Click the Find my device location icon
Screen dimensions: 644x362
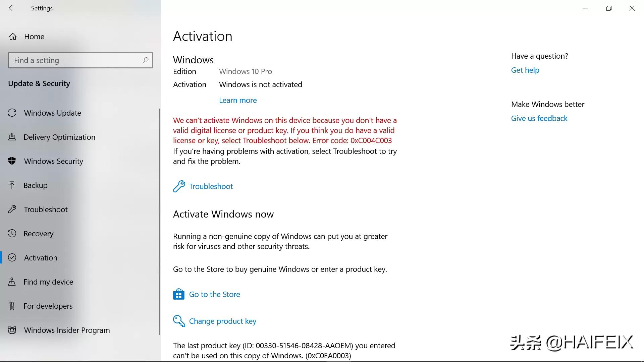tap(12, 282)
